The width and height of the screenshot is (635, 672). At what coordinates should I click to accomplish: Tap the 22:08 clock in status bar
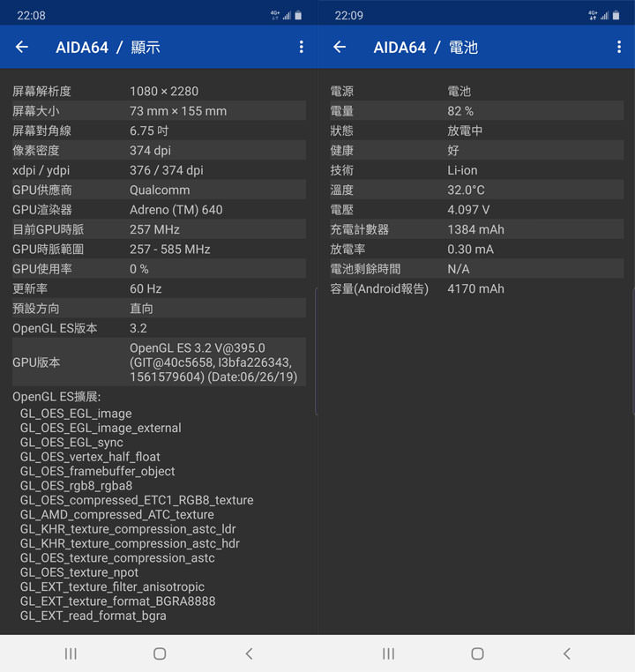31,16
